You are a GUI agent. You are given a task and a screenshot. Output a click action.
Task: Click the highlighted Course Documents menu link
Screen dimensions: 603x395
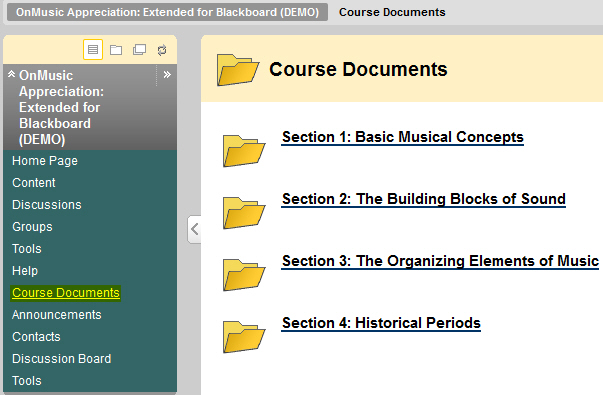tap(66, 293)
